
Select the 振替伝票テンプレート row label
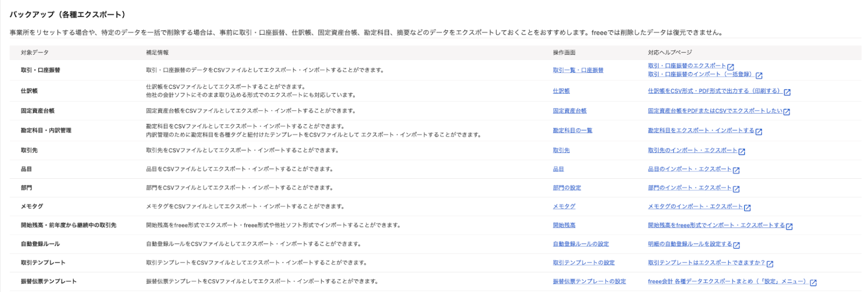click(x=49, y=282)
